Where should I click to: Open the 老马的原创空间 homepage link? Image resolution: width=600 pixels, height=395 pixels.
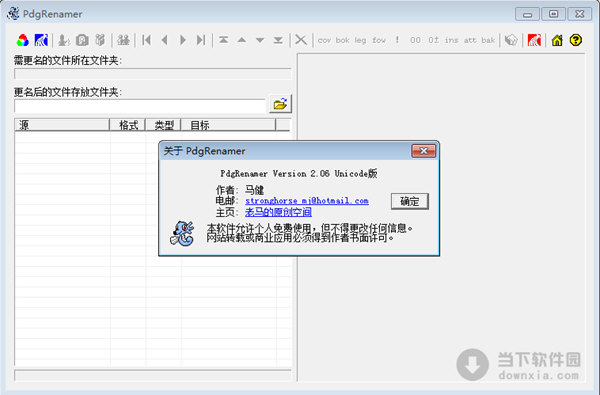point(278,212)
